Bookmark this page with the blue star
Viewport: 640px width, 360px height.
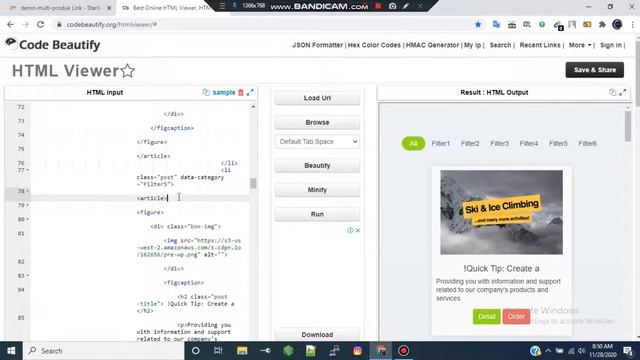[478, 24]
